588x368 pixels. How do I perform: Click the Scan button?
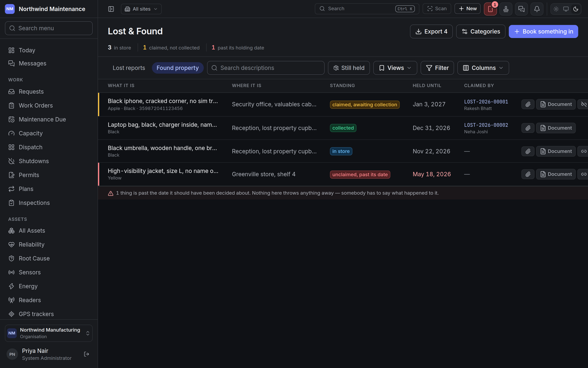437,9
